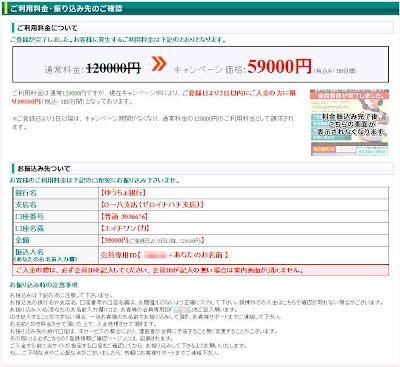The image size is (400, 367).
Task: Click the heading お振り込み時の注意事項
Action: [44, 285]
